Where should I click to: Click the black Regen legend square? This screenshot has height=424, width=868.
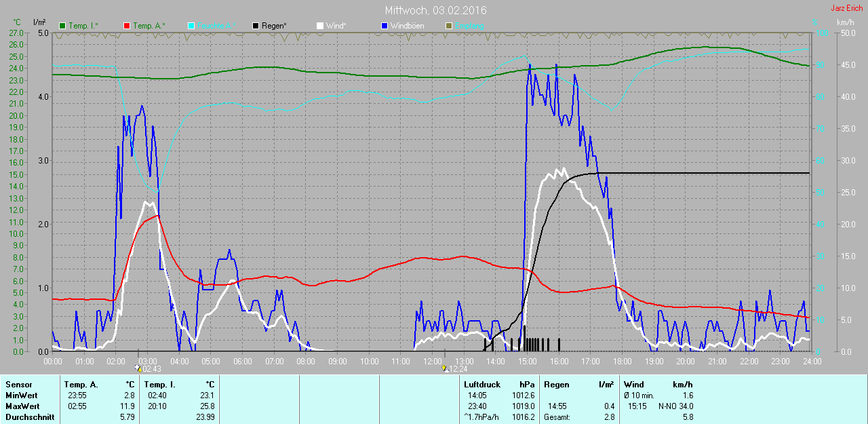(x=256, y=26)
